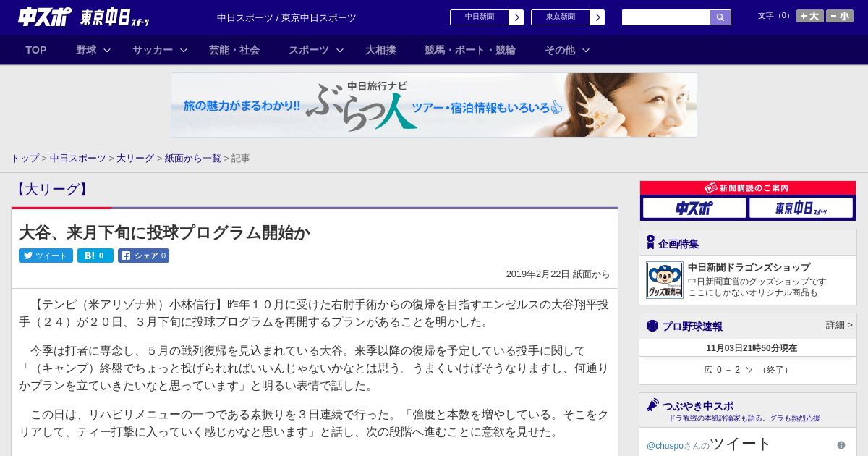Go to TOP in navigation bar
The height and width of the screenshot is (456, 868).
coord(36,50)
